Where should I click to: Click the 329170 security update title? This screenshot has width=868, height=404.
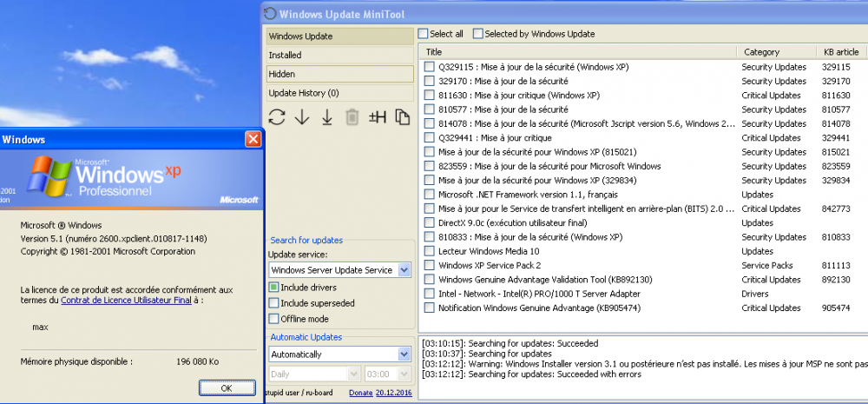point(503,82)
